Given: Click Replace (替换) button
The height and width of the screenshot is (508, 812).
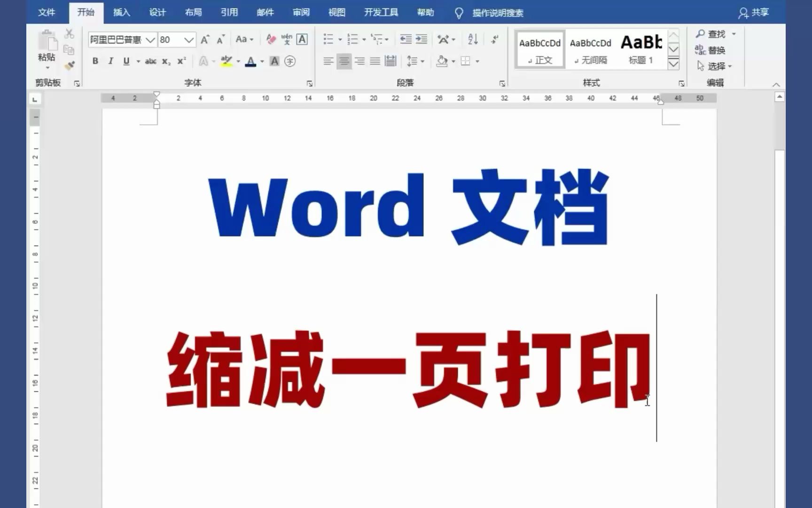Looking at the screenshot, I should point(710,50).
